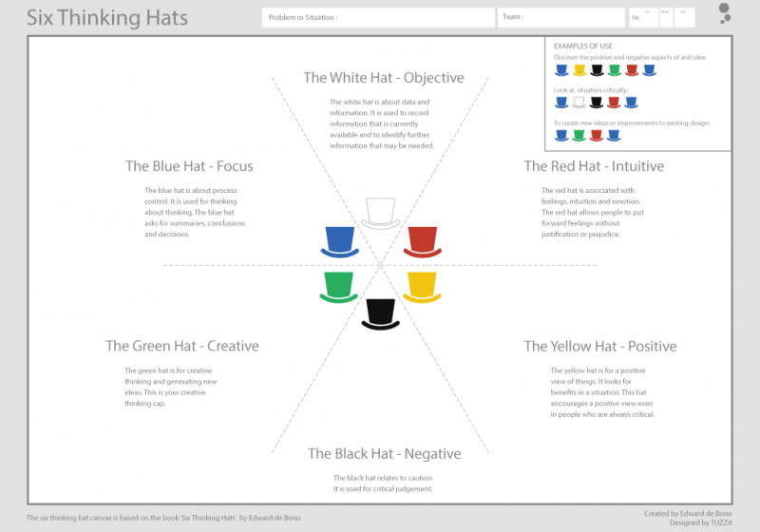The width and height of the screenshot is (760, 532).
Task: Click the Black Hat - Negative heading
Action: tap(385, 454)
